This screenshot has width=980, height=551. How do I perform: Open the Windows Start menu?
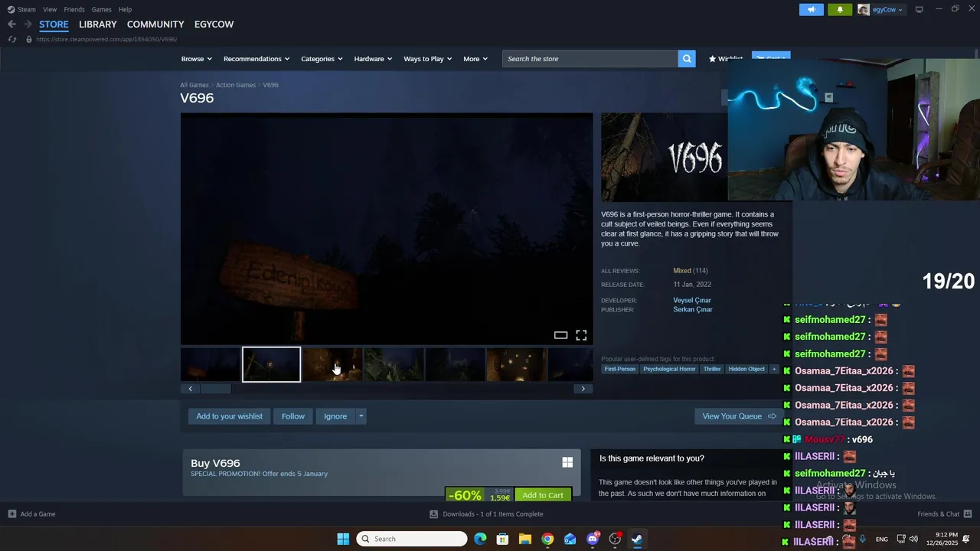pos(343,539)
